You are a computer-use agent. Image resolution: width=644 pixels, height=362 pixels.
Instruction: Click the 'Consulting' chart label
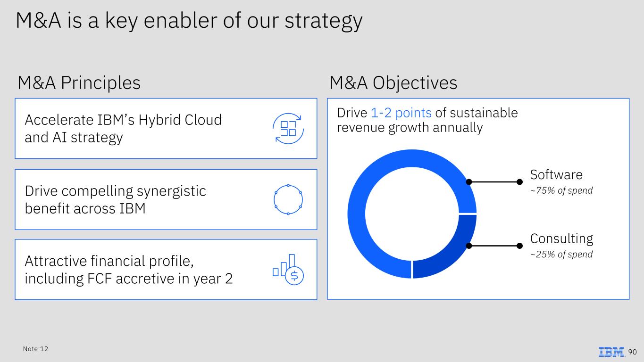[561, 239]
